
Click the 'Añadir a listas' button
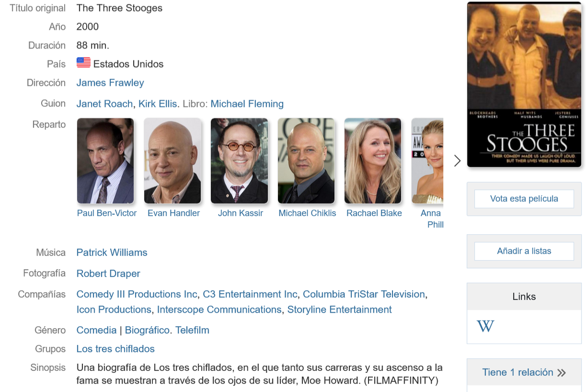tap(524, 251)
